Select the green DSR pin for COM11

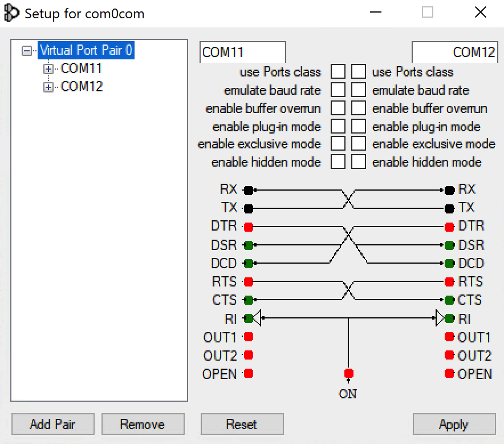(249, 245)
